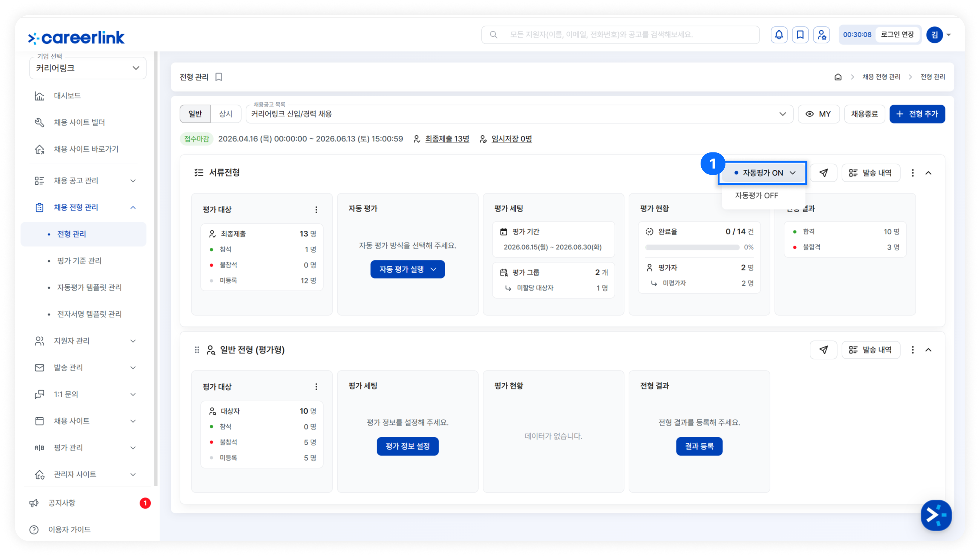Click the 완료율 progress bar
This screenshot has height=556, width=980.
692,247
